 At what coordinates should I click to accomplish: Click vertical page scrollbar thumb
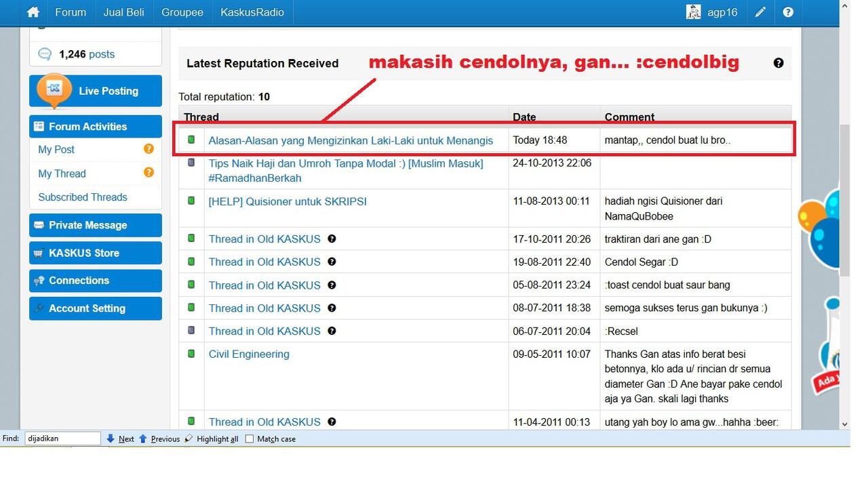(x=844, y=200)
